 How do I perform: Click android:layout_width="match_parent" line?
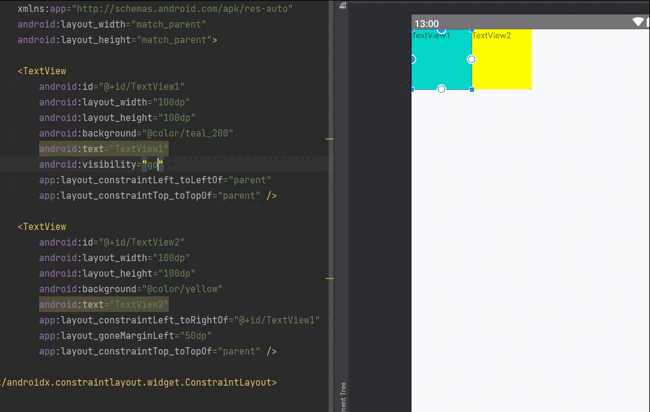coord(112,24)
